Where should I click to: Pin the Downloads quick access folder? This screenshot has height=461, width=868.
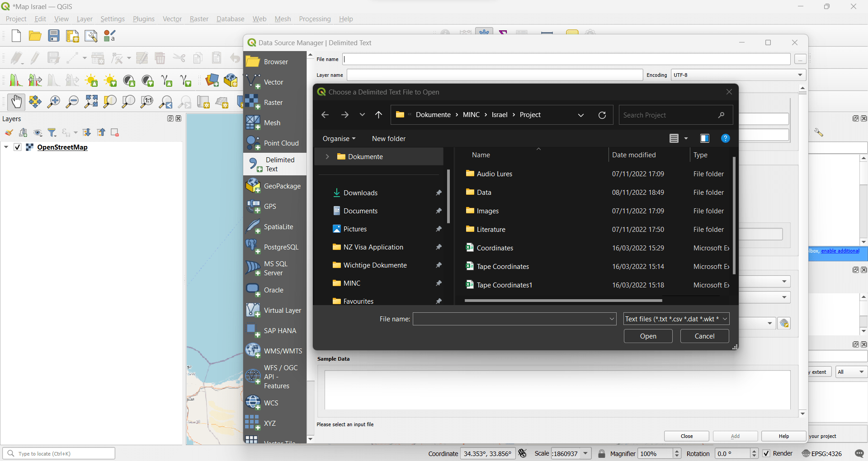(438, 193)
